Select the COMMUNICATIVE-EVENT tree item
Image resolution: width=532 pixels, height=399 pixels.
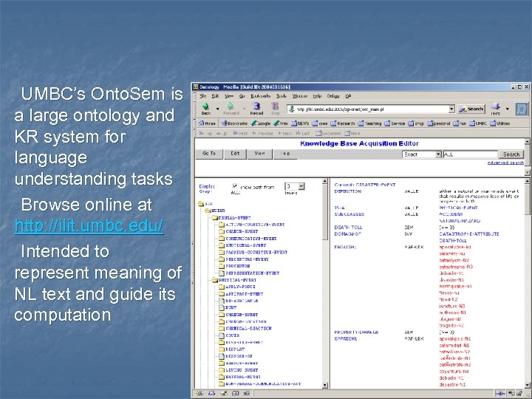coord(251,239)
